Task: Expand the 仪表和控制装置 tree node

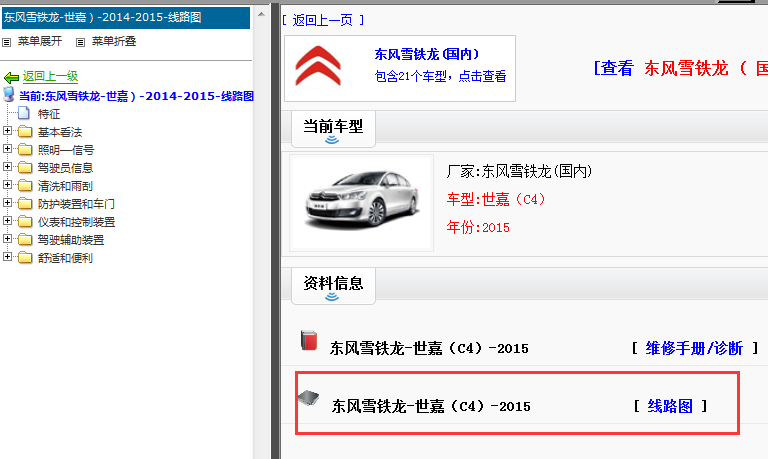Action: click(7, 220)
